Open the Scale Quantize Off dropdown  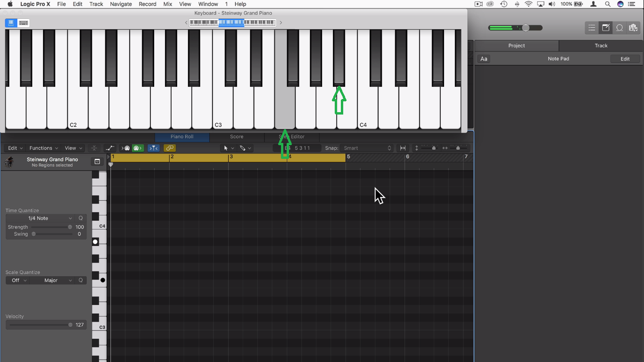(x=18, y=280)
